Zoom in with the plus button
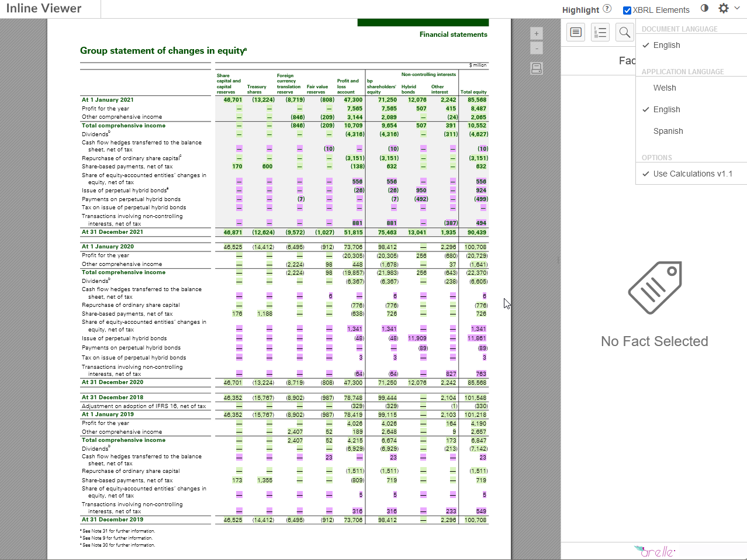The height and width of the screenshot is (560, 747). click(537, 33)
